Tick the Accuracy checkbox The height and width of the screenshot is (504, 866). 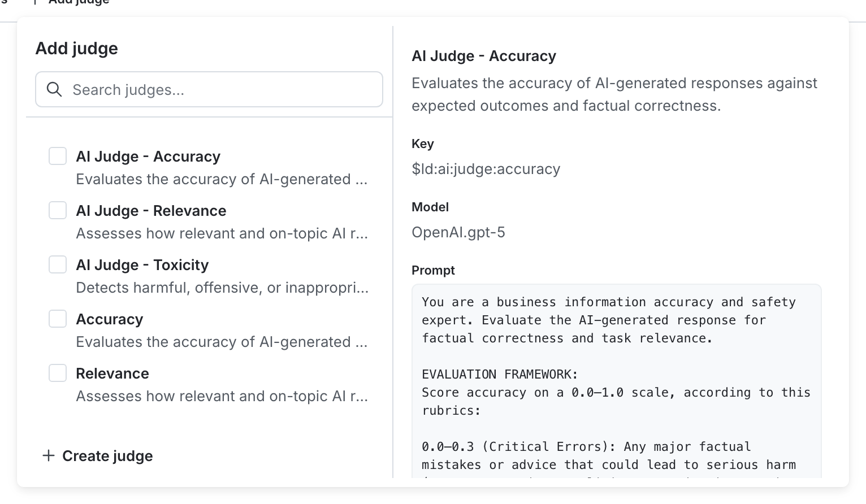[x=57, y=318]
